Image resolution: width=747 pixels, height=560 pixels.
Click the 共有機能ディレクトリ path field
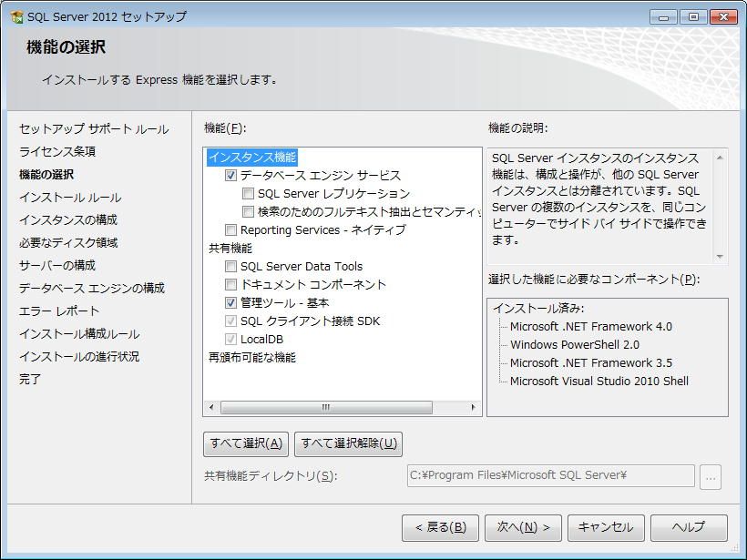551,475
